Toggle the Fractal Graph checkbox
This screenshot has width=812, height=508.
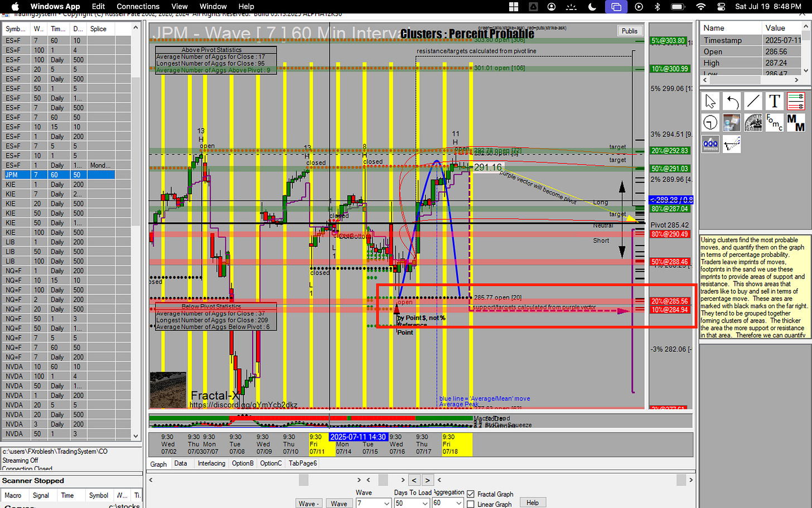tap(471, 494)
